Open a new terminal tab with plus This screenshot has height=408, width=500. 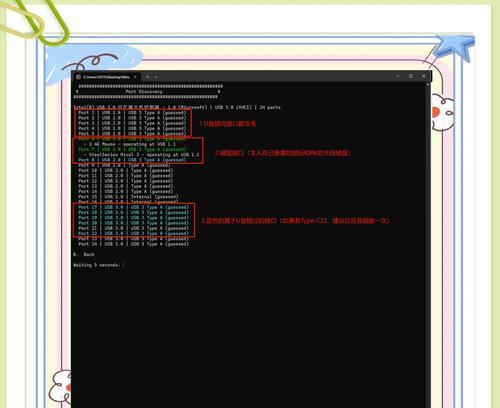pyautogui.click(x=147, y=77)
